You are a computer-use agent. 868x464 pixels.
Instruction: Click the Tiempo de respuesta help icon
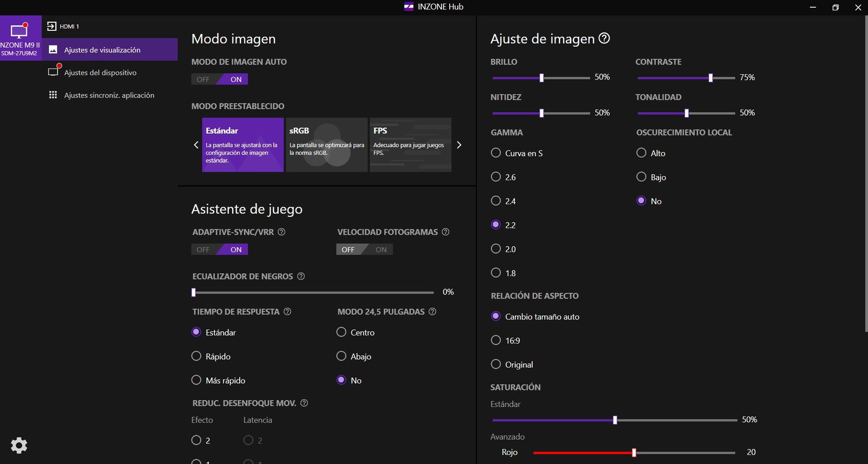pos(288,312)
